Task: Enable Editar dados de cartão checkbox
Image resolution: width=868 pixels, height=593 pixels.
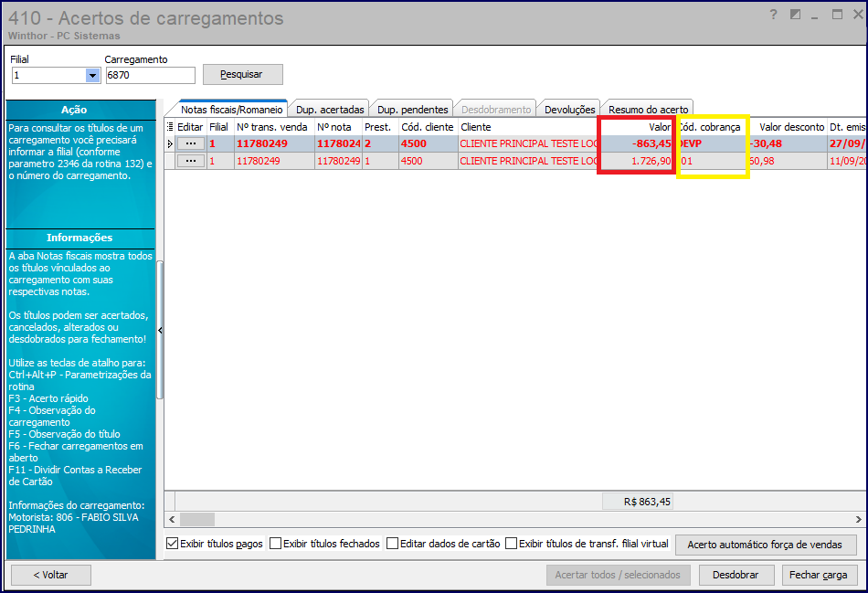Action: pos(392,544)
